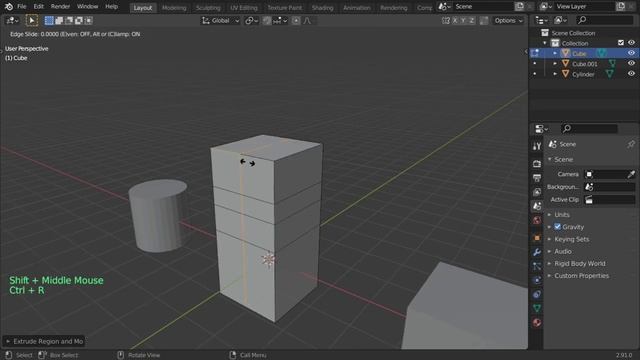This screenshot has height=360, width=640.
Task: Toggle auto merge vertices button
Action: tap(484, 20)
